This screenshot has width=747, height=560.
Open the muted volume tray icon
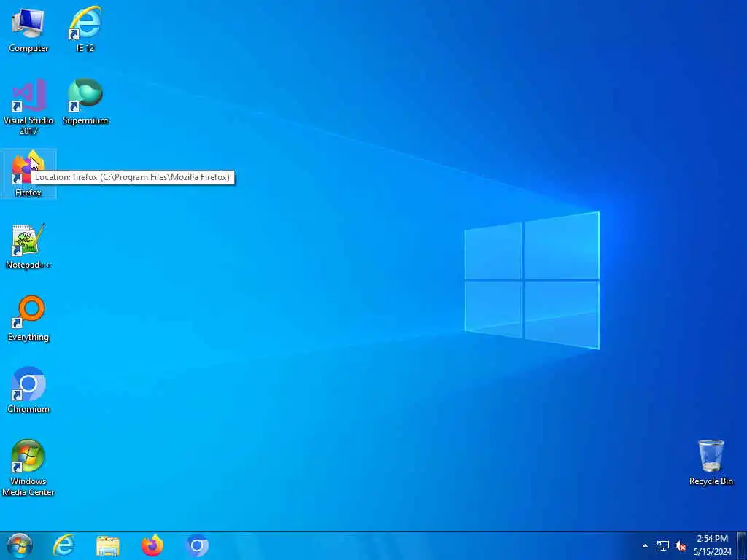click(x=681, y=545)
